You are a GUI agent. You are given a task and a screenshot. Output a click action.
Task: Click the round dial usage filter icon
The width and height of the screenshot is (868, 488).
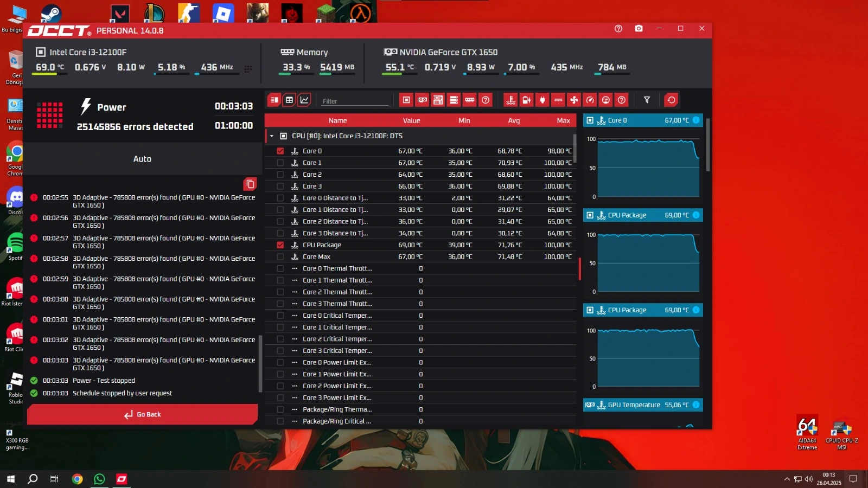(606, 100)
